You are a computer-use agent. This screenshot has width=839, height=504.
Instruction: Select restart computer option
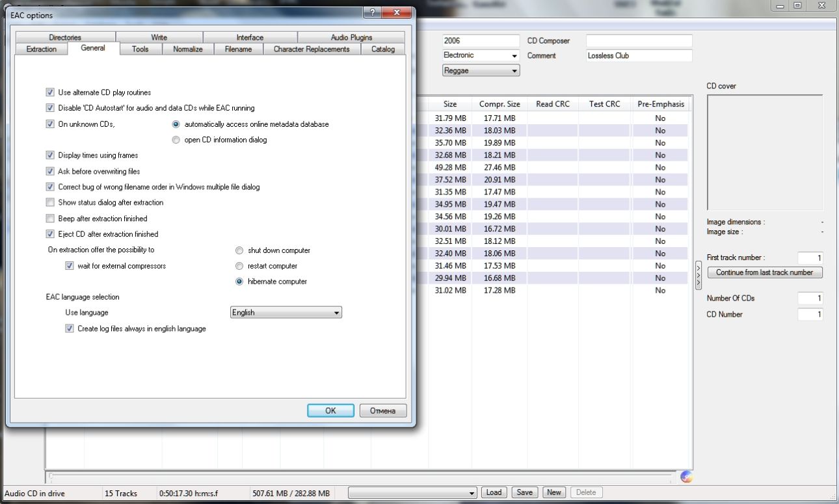tap(239, 266)
